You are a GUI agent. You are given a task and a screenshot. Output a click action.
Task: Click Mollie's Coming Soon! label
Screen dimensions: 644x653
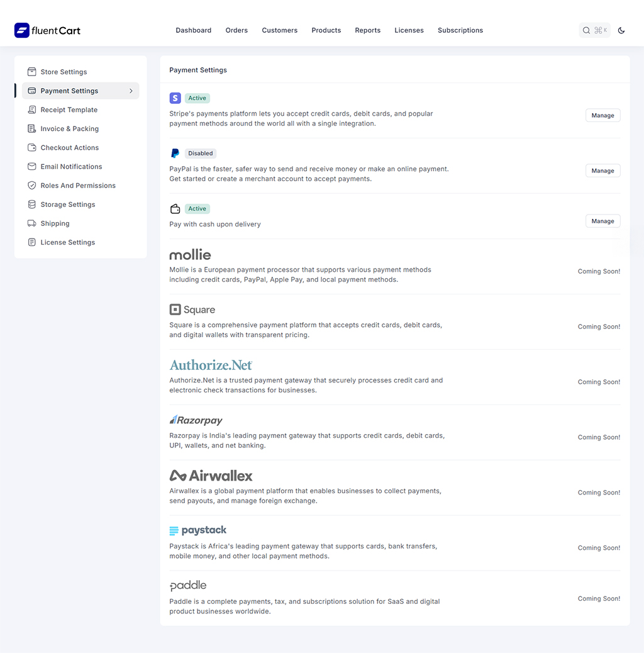[x=599, y=271]
